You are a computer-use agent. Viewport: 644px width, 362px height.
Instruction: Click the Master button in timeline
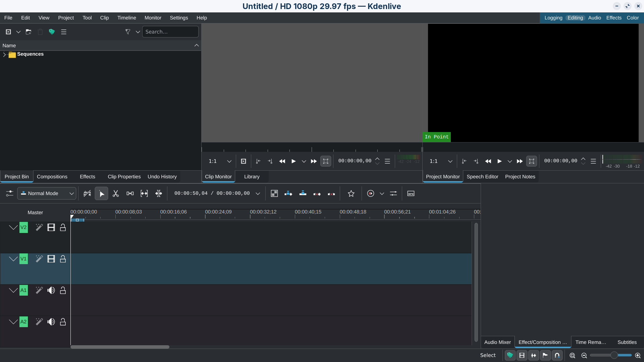pyautogui.click(x=35, y=213)
